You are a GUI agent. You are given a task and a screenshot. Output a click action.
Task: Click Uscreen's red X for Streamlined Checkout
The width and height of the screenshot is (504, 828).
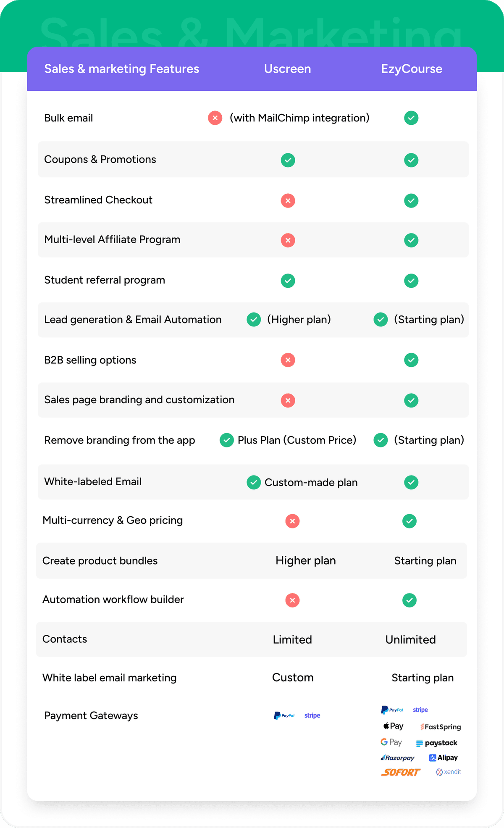pyautogui.click(x=288, y=201)
